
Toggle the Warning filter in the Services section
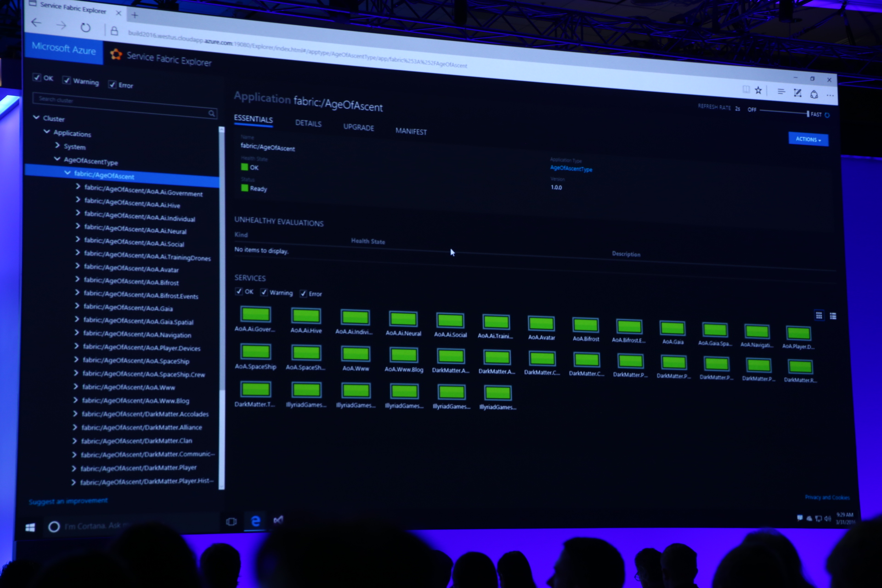[264, 292]
